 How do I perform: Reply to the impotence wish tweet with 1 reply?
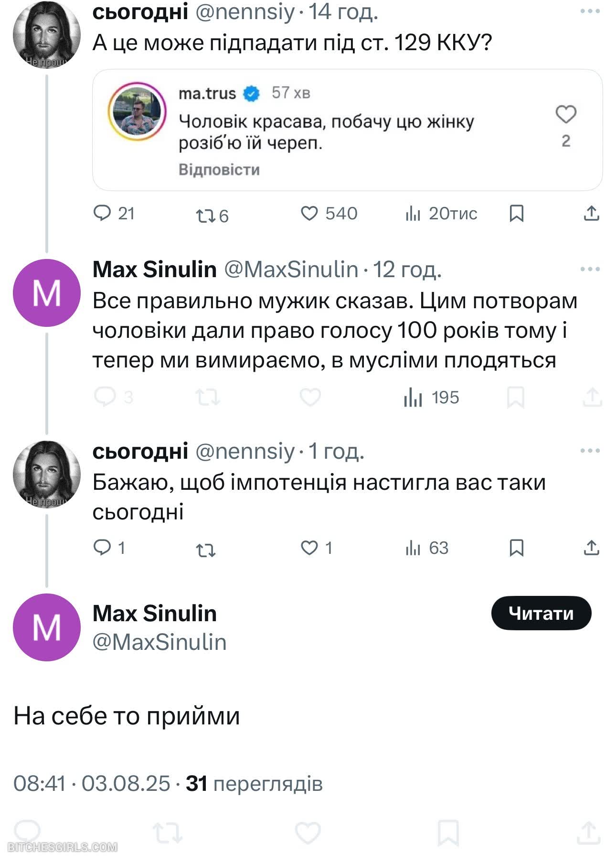(x=102, y=548)
